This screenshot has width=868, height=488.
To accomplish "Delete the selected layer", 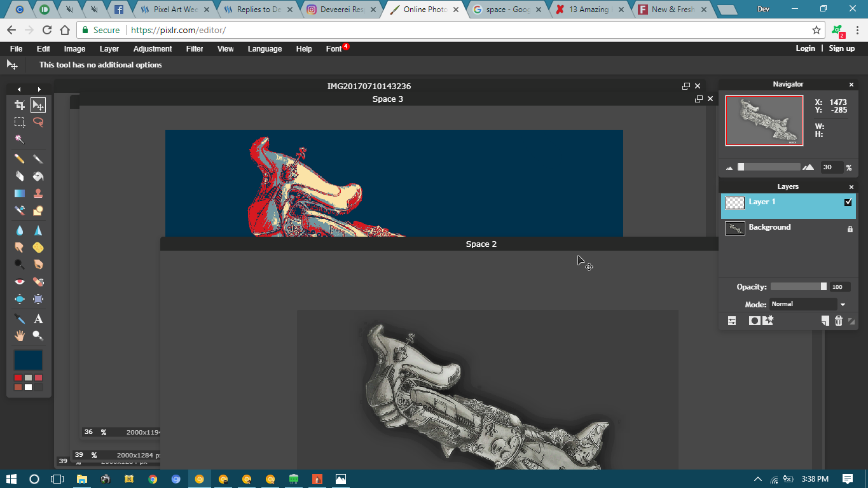I will pyautogui.click(x=839, y=321).
